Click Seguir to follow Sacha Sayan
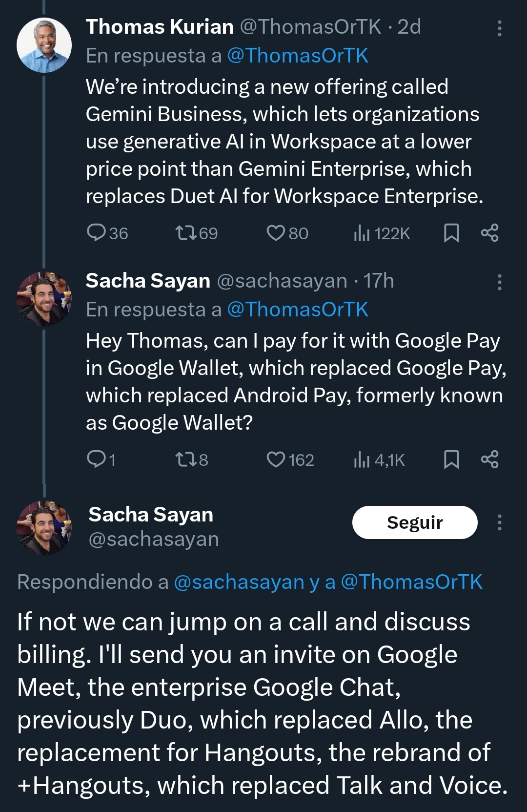Image resolution: width=527 pixels, height=812 pixels. pyautogui.click(x=415, y=522)
